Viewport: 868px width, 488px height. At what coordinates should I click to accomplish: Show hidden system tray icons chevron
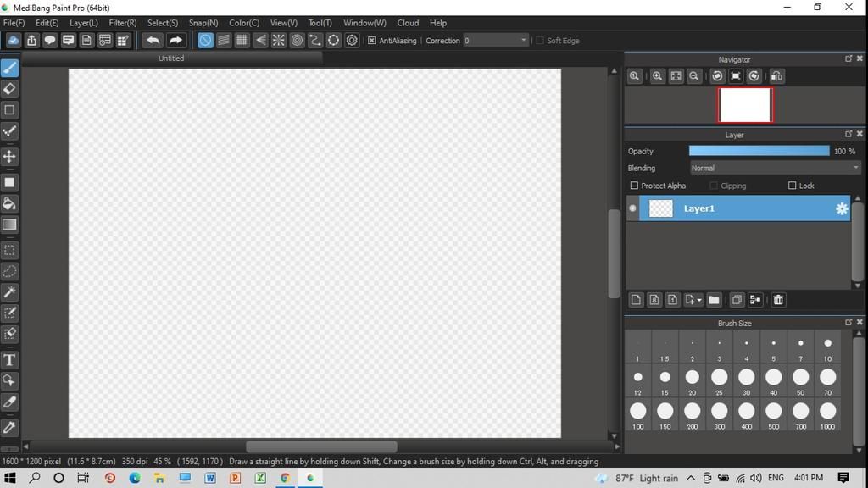691,478
